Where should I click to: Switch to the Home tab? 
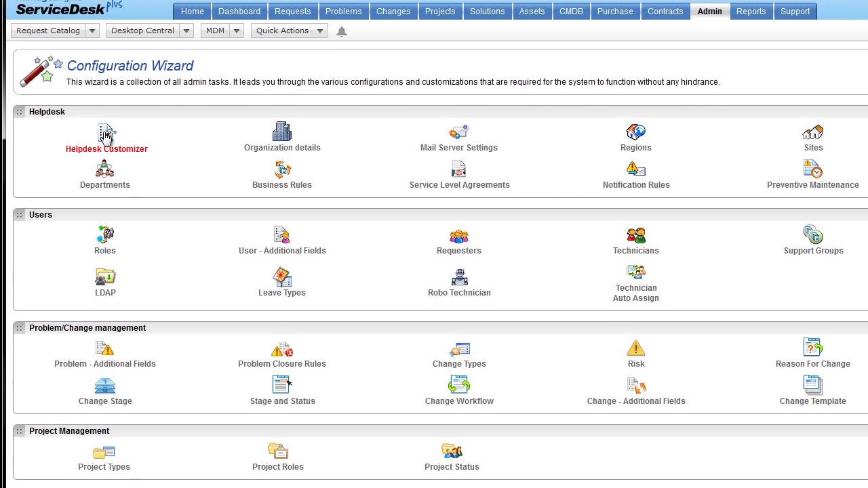tap(192, 11)
